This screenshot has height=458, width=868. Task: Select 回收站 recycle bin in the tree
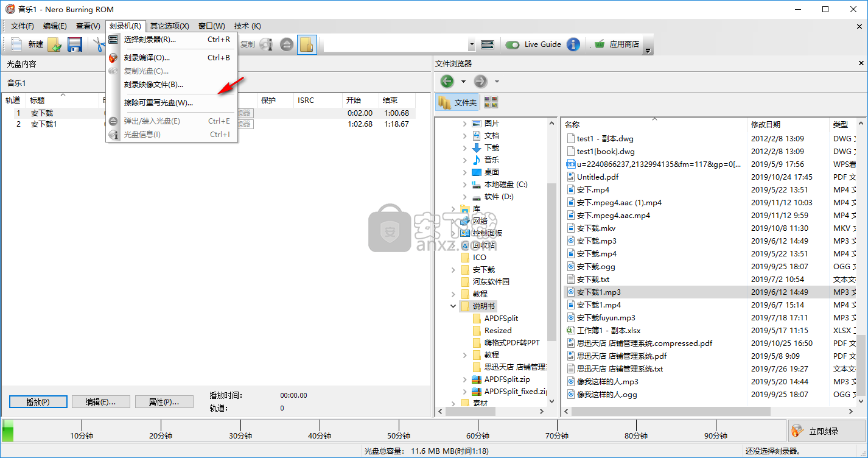click(x=478, y=245)
